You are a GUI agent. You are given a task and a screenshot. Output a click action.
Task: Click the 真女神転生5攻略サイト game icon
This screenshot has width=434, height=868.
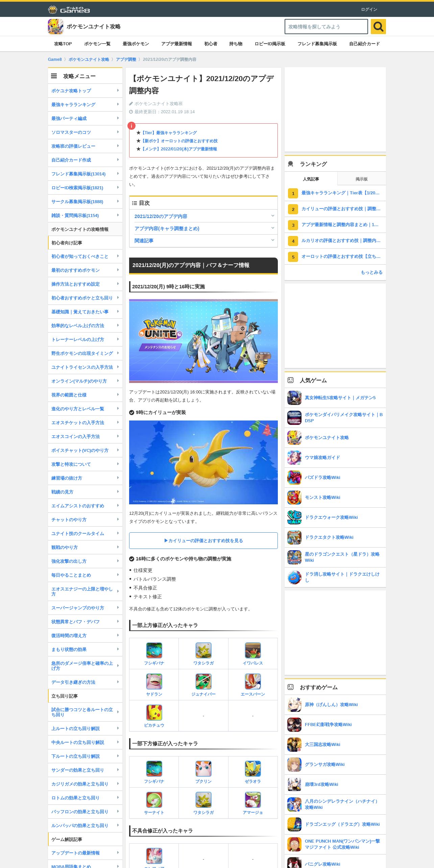point(294,398)
